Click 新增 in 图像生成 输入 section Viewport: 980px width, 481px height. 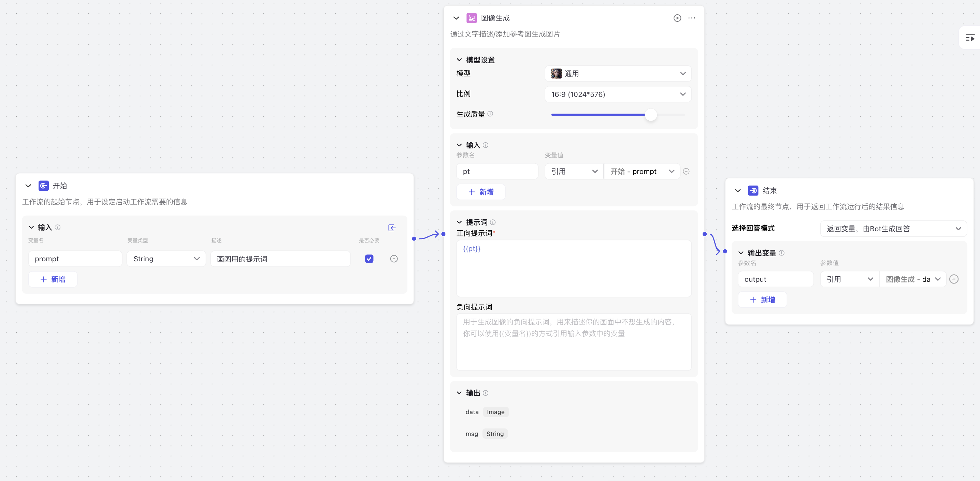[481, 192]
